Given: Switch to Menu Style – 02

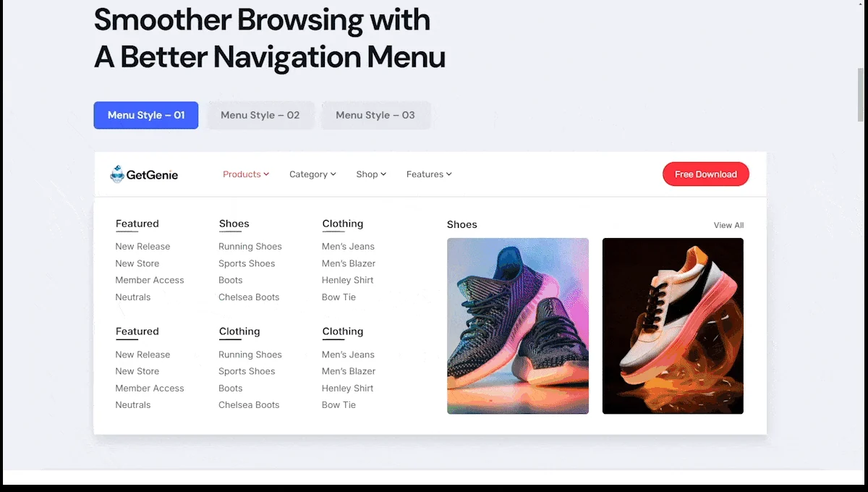Looking at the screenshot, I should coord(260,115).
